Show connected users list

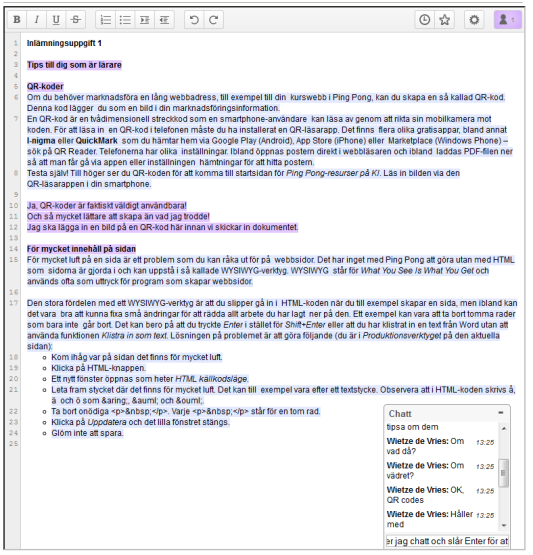[508, 19]
